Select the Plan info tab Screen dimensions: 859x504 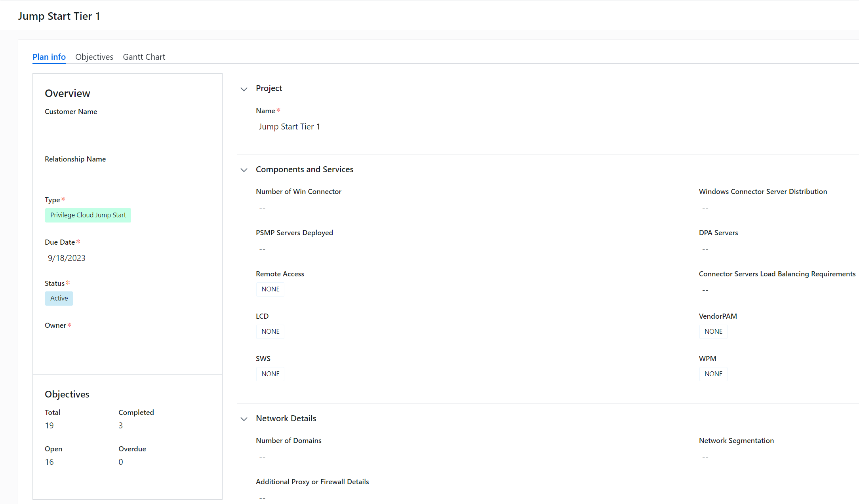(49, 57)
